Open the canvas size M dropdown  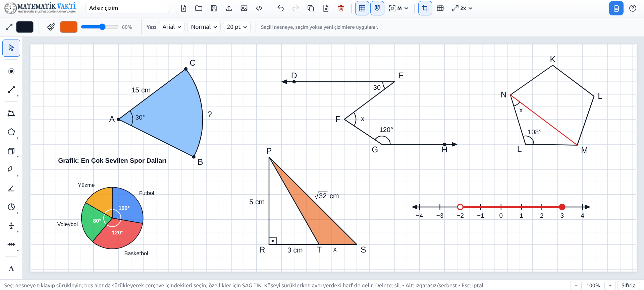398,8
